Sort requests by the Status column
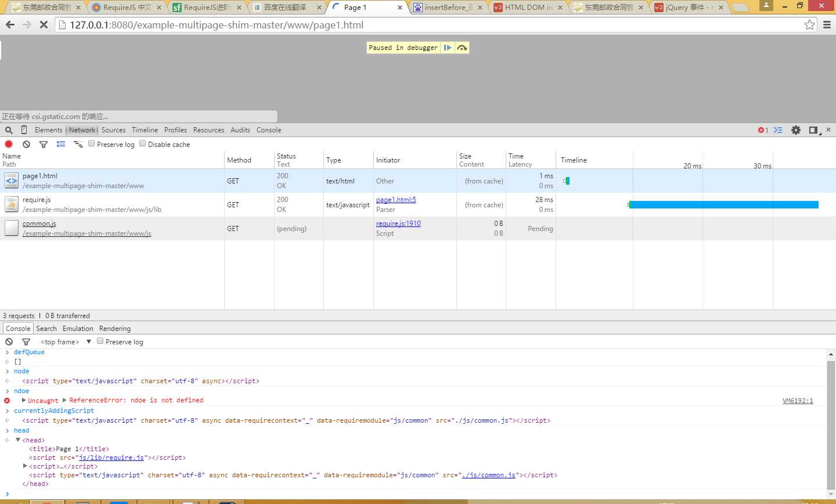The height and width of the screenshot is (504, 836). pyautogui.click(x=298, y=160)
